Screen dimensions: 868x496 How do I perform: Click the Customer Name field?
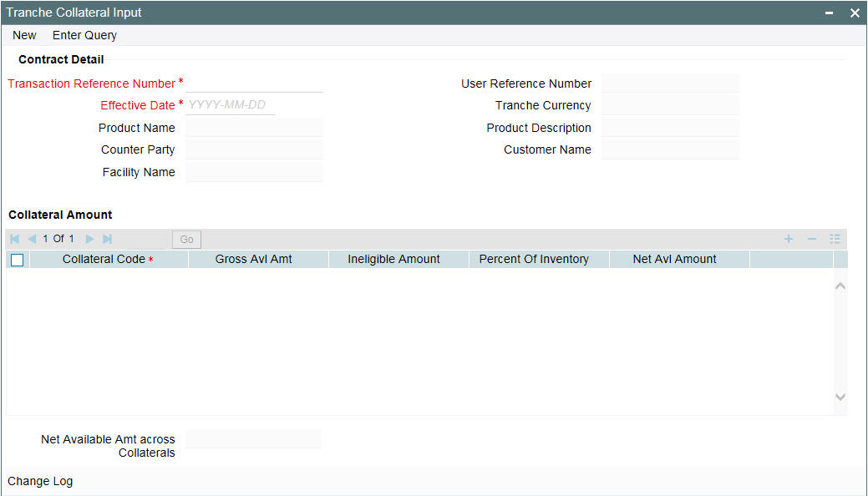[670, 149]
